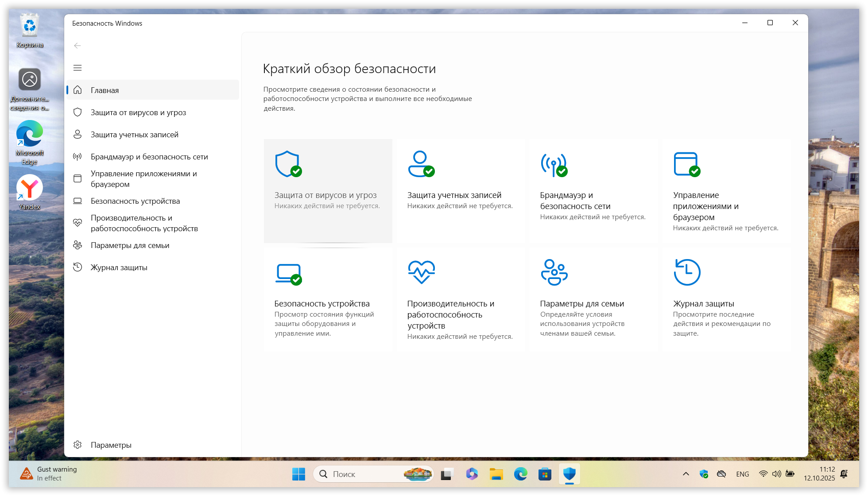Open the account protection person icon tile
Screen dimensions: 868x496
pyautogui.click(x=461, y=190)
